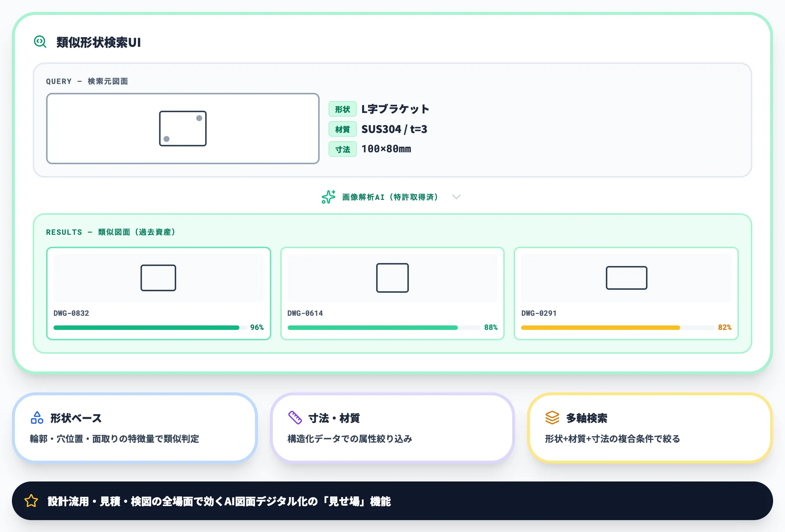Click the 設計流用・見積・検図 banner text
The height and width of the screenshot is (532, 785).
(x=219, y=501)
